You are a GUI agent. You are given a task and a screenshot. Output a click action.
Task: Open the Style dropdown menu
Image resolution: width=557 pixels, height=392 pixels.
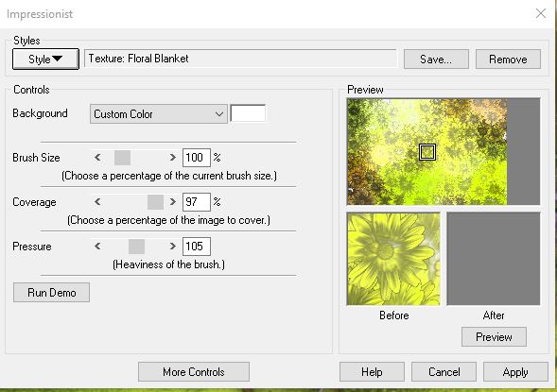[45, 59]
